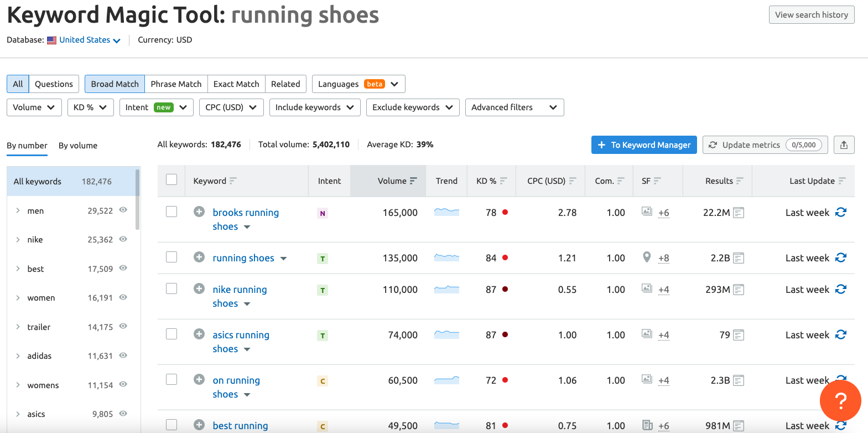Click the sidebar keyword group scrollbar
868x433 pixels.
(x=138, y=199)
